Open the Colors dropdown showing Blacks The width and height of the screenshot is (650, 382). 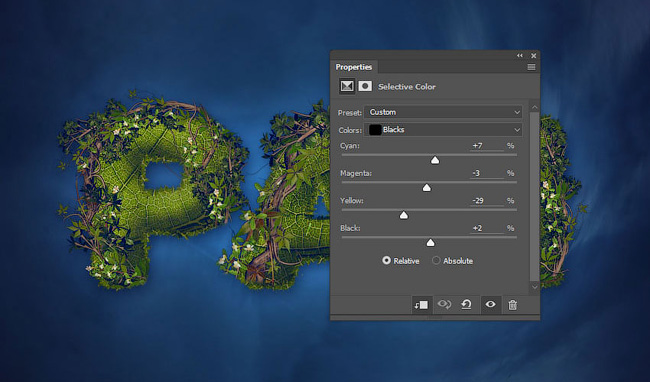443,130
